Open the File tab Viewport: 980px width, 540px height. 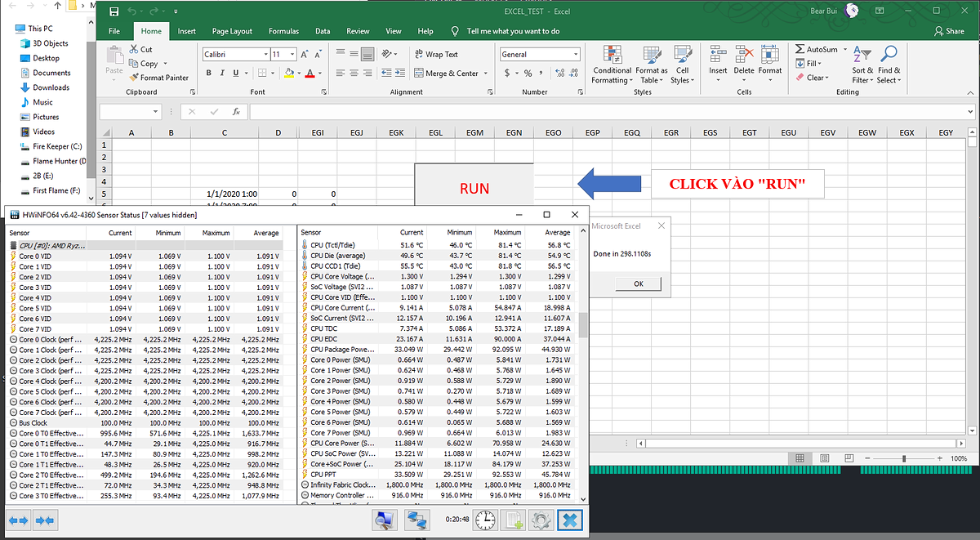point(114,31)
